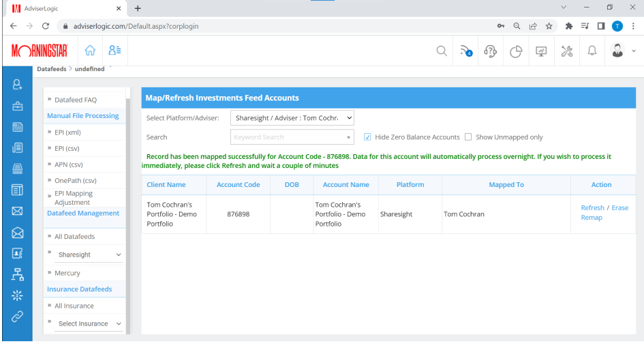
Task: Open a new browser tab
Action: (138, 8)
